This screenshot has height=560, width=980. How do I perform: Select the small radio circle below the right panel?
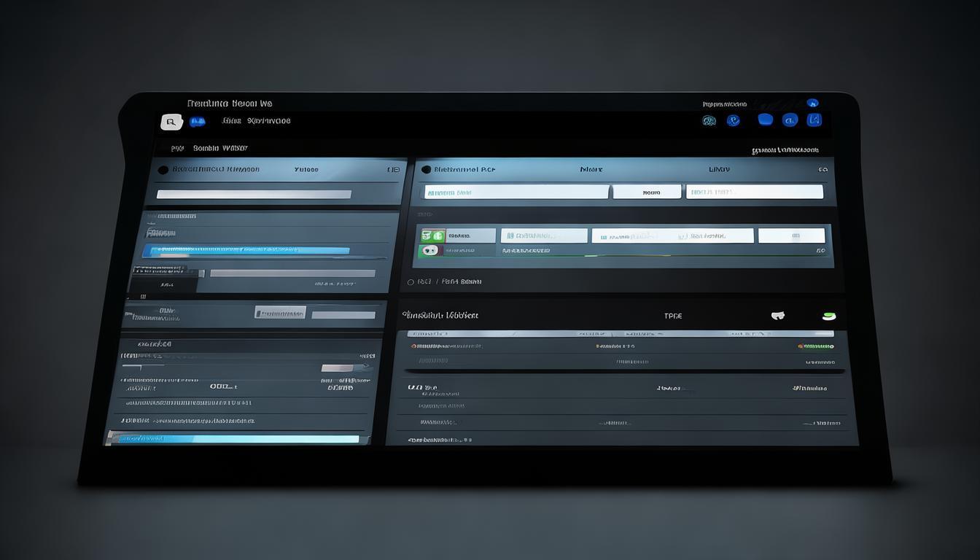point(411,282)
